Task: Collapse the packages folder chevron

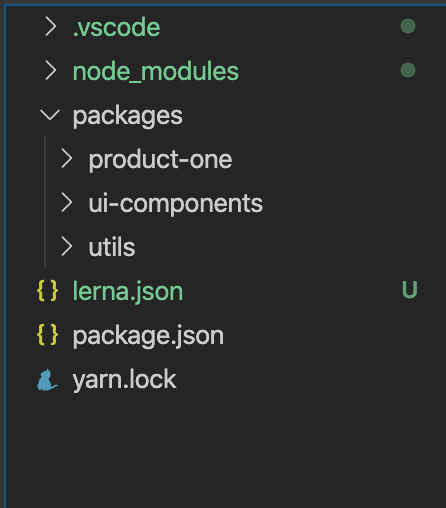Action: (x=50, y=115)
